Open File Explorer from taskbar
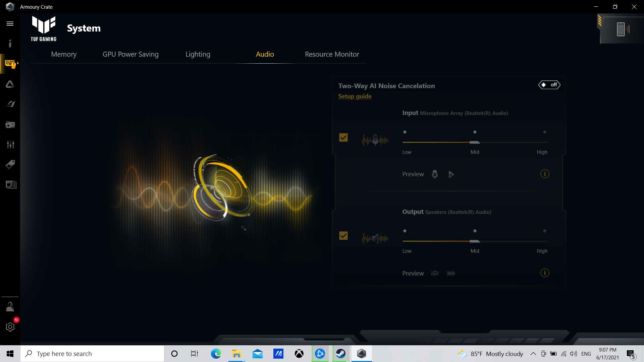Viewport: 644px width, 362px height. (236, 354)
